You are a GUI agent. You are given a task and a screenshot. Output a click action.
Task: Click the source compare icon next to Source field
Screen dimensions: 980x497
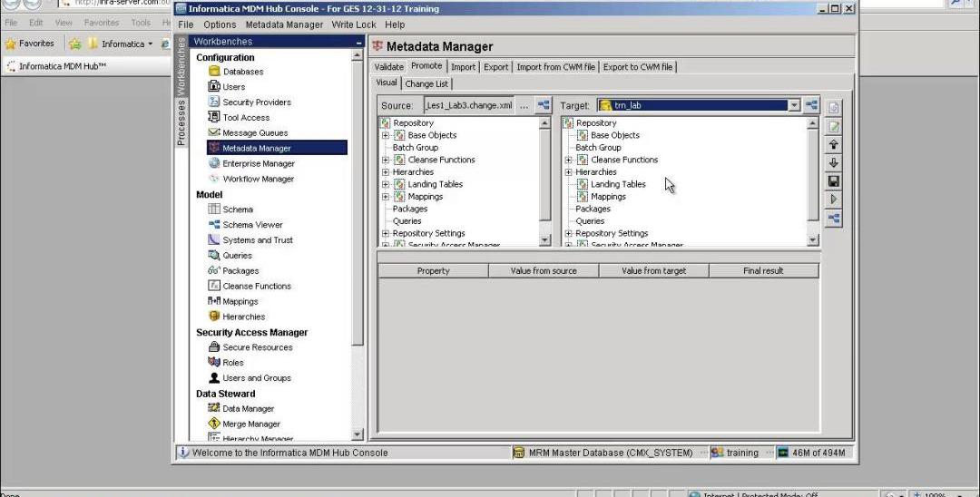point(544,105)
